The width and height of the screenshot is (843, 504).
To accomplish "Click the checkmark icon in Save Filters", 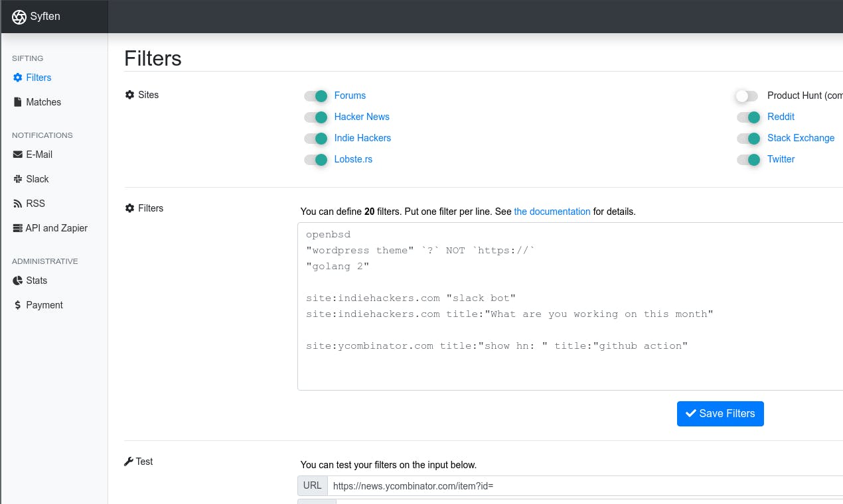I will click(x=691, y=413).
